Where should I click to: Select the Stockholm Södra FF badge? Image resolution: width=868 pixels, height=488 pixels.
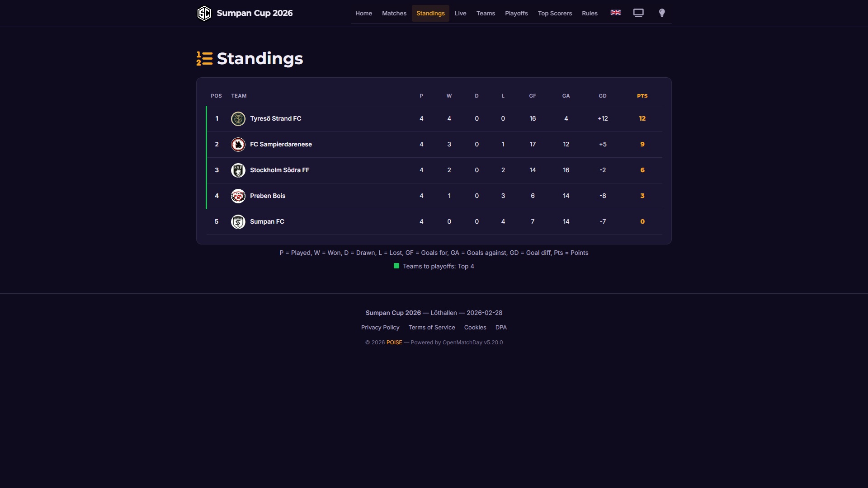pyautogui.click(x=238, y=170)
